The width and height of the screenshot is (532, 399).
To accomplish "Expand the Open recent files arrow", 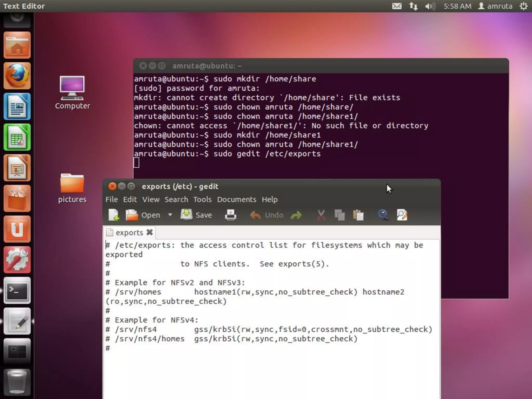I will tap(170, 215).
